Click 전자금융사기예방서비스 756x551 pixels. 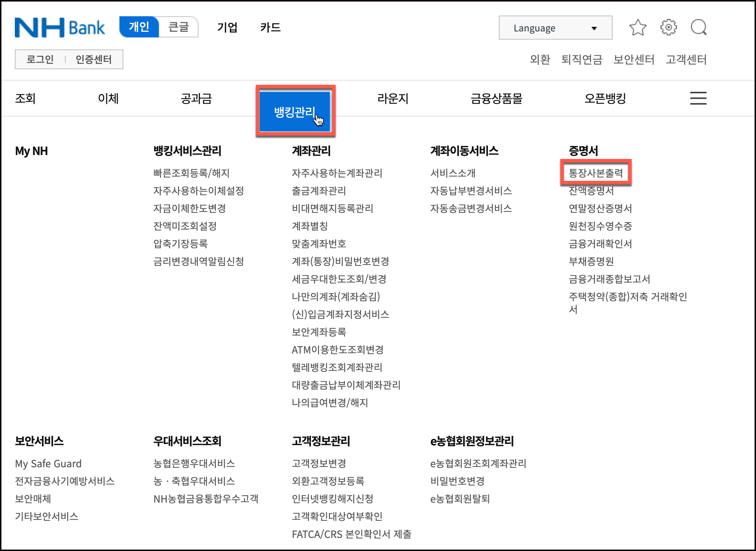[x=65, y=481]
